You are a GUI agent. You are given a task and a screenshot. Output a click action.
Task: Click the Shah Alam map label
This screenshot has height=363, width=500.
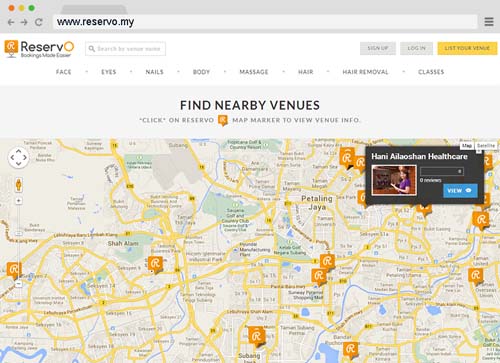123,243
